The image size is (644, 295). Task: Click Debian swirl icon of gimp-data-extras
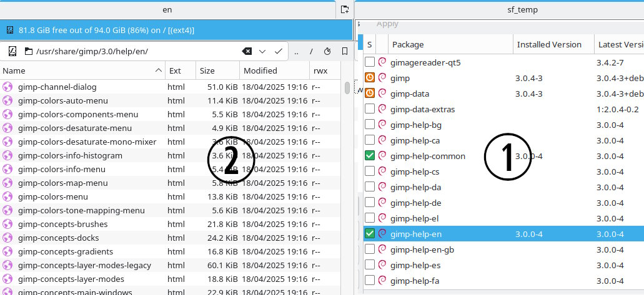382,109
